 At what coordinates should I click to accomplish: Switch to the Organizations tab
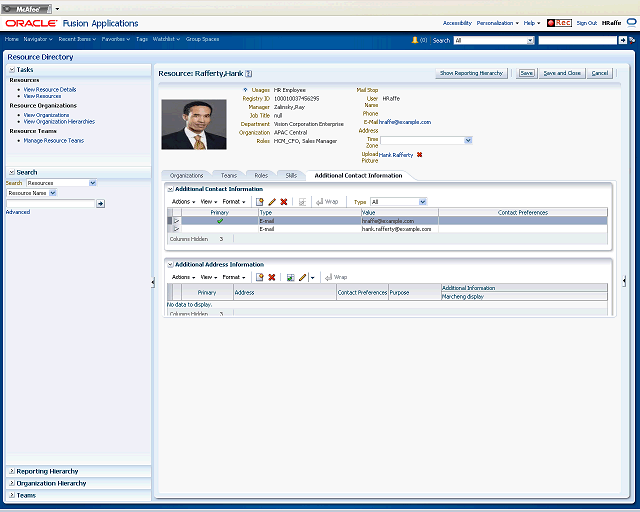187,176
